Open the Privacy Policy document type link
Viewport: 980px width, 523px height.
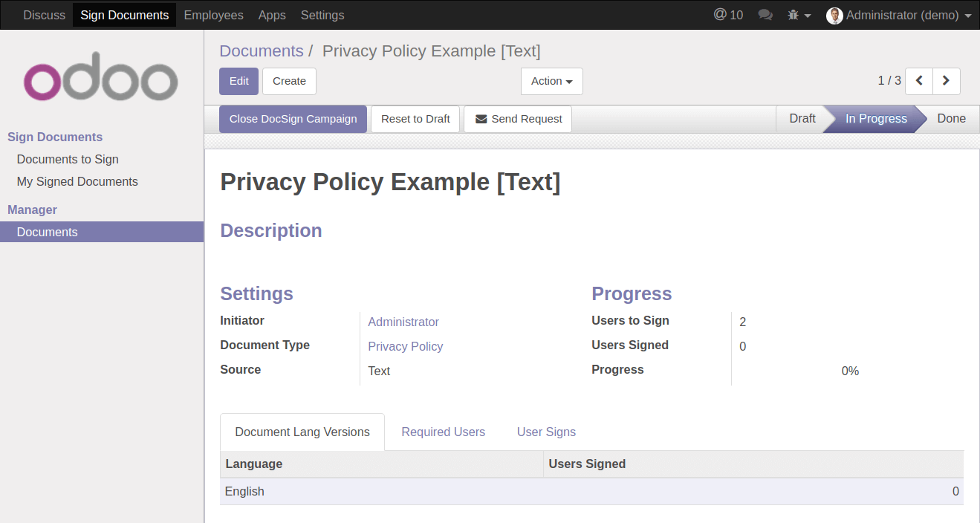[x=405, y=346]
